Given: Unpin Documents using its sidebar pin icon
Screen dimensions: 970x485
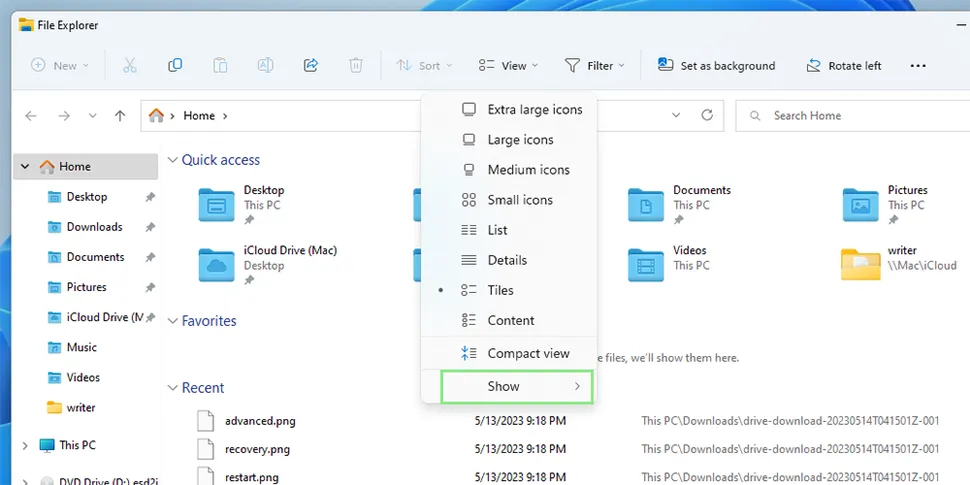Looking at the screenshot, I should tap(150, 257).
